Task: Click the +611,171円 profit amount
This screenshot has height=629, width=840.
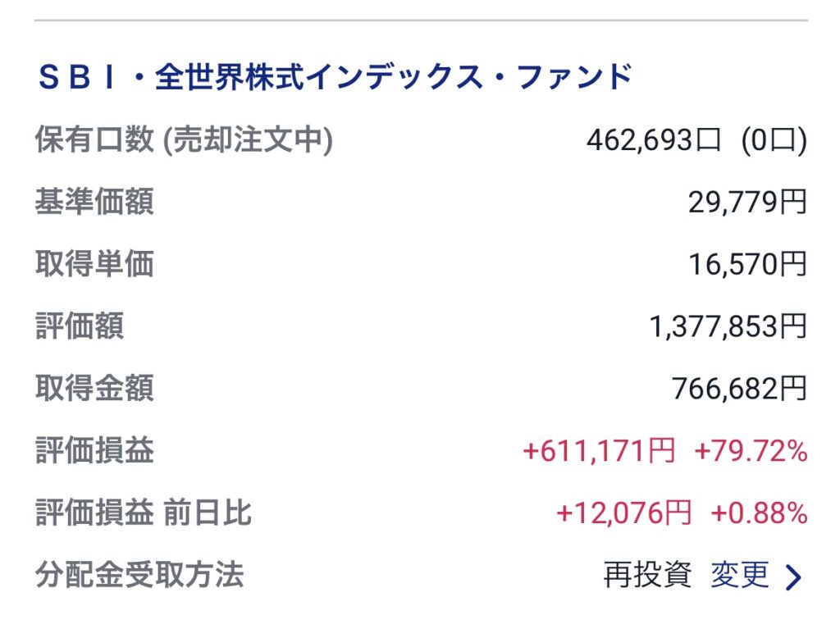Action: pyautogui.click(x=599, y=451)
